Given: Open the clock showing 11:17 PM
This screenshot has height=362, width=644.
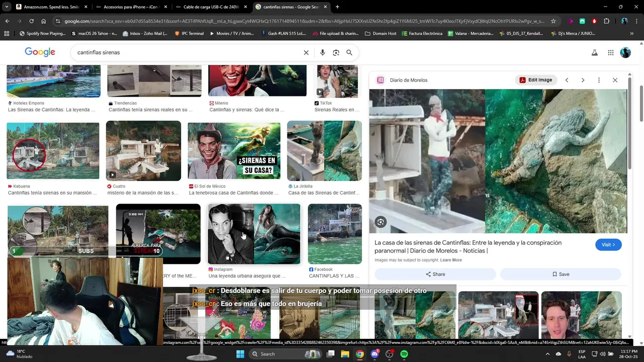Looking at the screenshot, I should point(629,354).
